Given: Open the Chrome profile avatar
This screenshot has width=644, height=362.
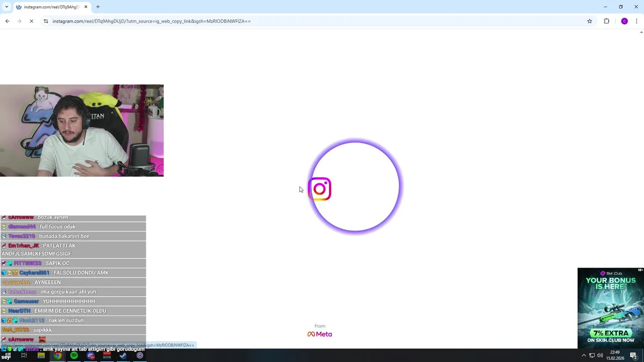Looking at the screenshot, I should pyautogui.click(x=624, y=21).
